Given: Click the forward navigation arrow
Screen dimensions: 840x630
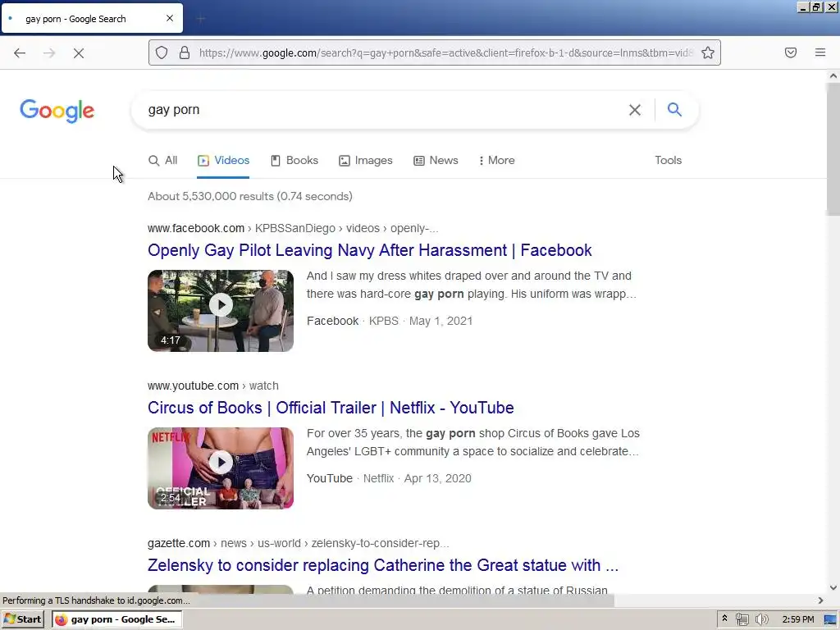Looking at the screenshot, I should point(49,53).
